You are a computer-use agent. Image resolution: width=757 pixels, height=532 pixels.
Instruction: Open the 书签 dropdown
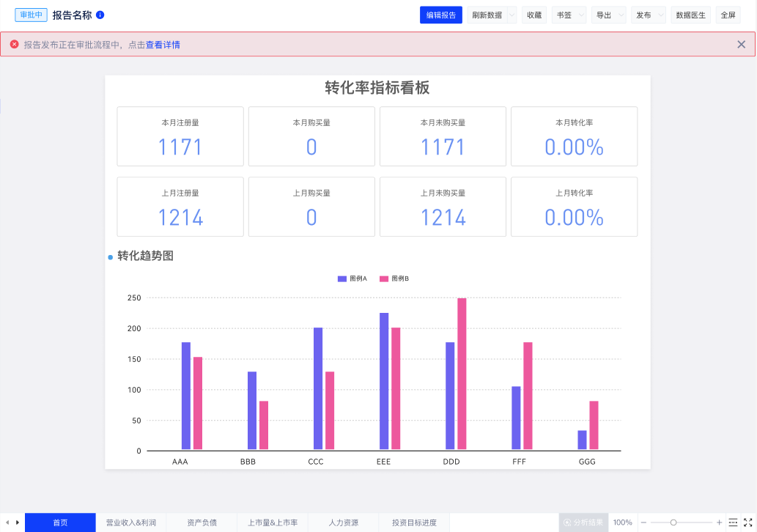click(569, 15)
